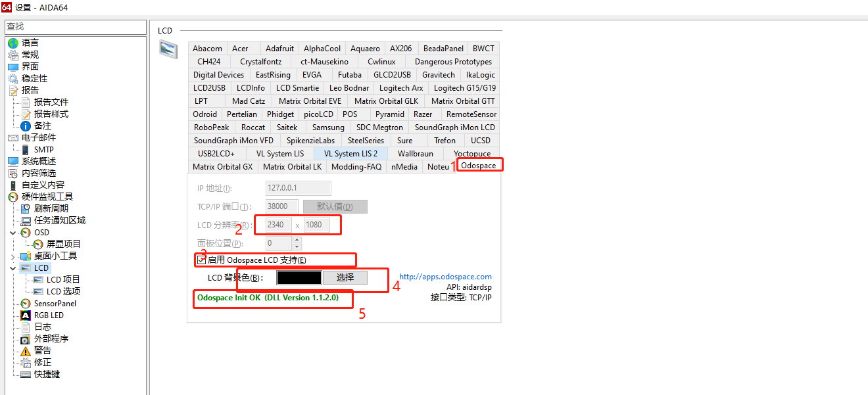The image size is (868, 395).
Task: Click the 界面 monitor icon
Action: click(13, 66)
